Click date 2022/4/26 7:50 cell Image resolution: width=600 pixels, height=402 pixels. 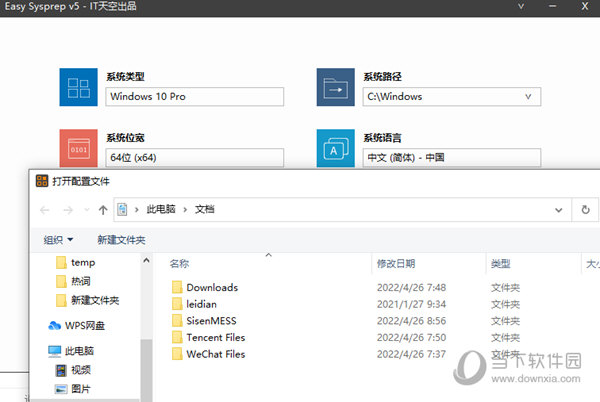[x=411, y=337]
